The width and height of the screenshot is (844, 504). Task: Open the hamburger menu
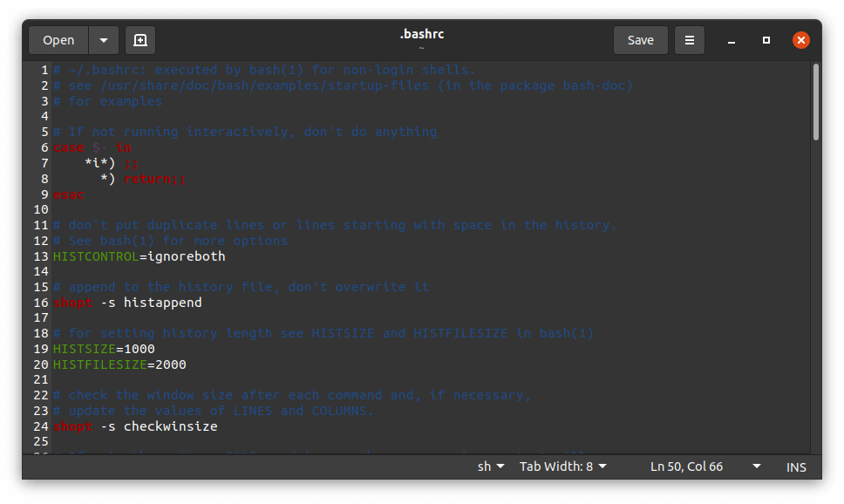pos(689,39)
